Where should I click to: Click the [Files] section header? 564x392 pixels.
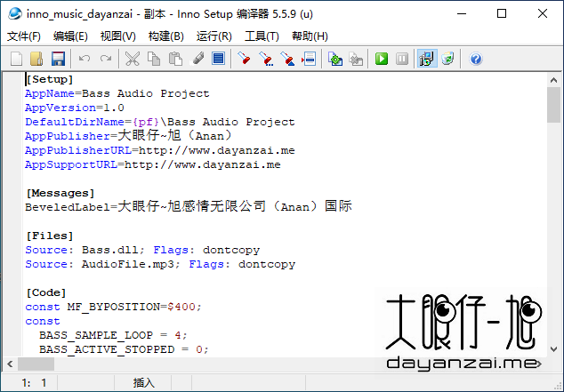[50, 236]
